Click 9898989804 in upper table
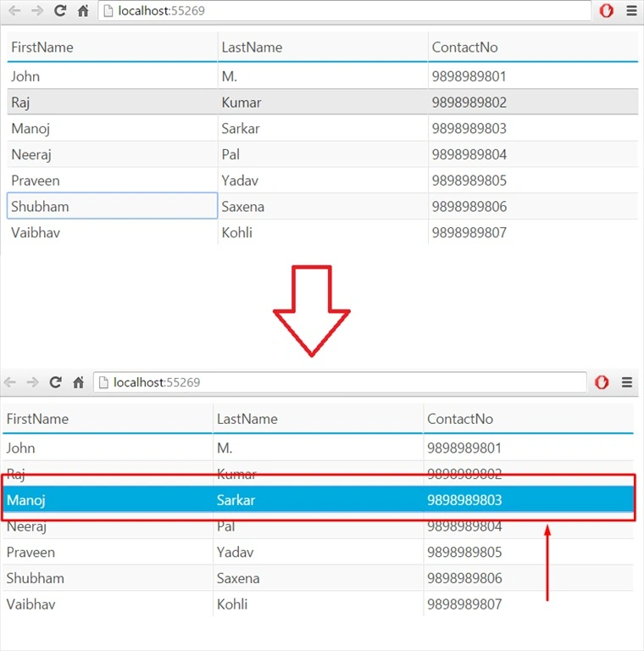 [533, 154]
